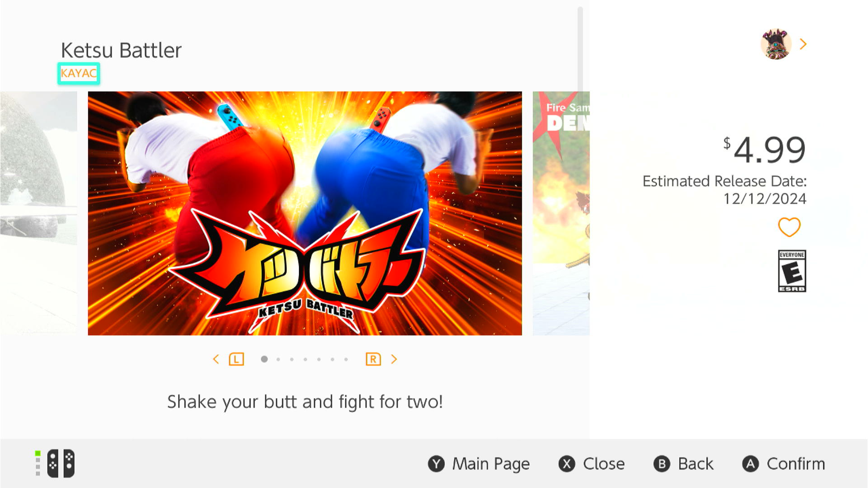Advance to next screenshot with right chevron
This screenshot has width=868, height=488.
coord(394,359)
